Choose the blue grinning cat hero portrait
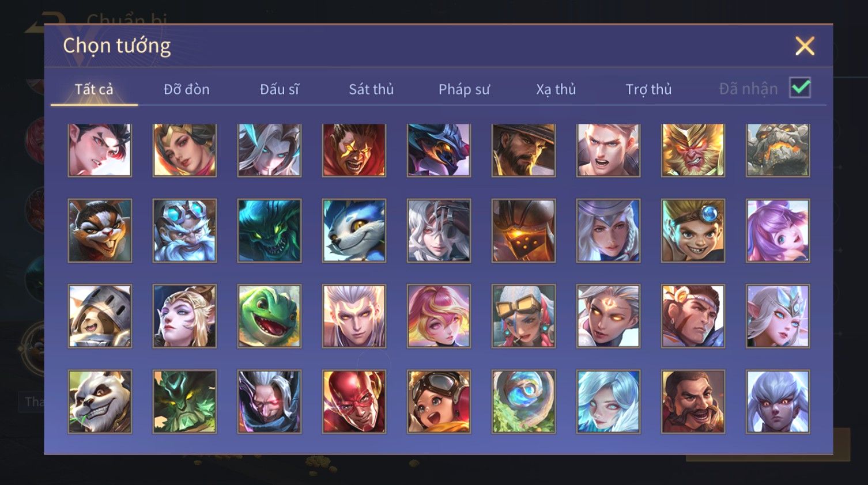The height and width of the screenshot is (485, 868). point(354,231)
